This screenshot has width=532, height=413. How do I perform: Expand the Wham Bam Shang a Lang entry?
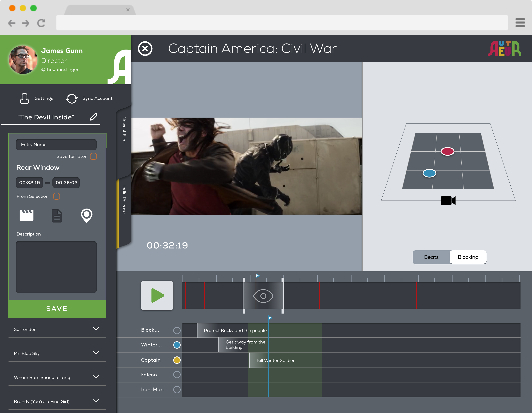[96, 377]
